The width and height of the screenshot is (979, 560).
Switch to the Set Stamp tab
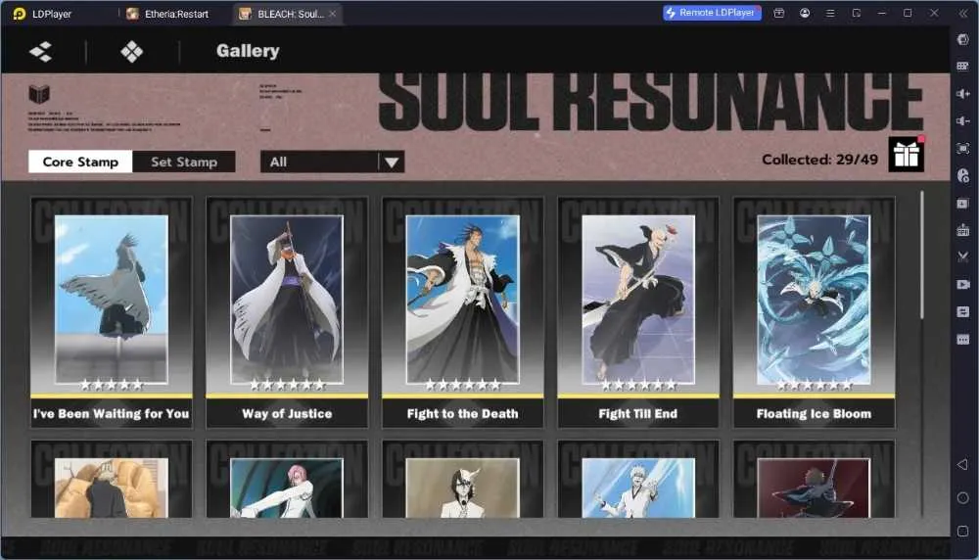184,162
